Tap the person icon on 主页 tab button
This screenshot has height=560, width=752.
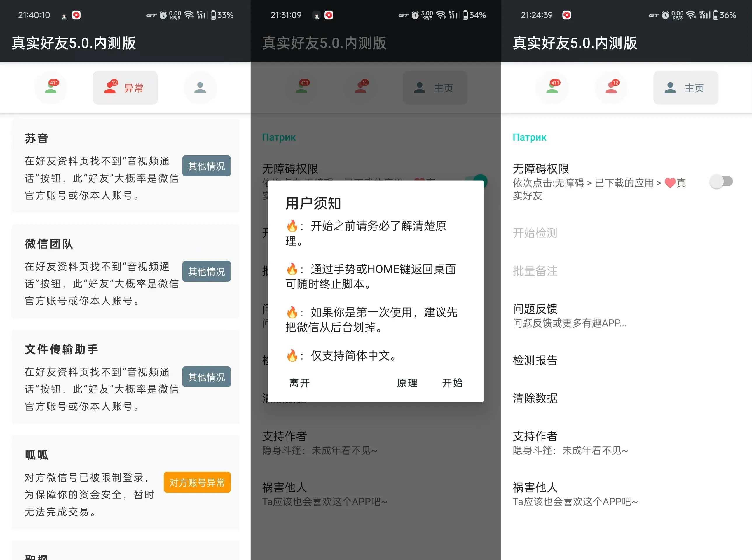click(669, 88)
